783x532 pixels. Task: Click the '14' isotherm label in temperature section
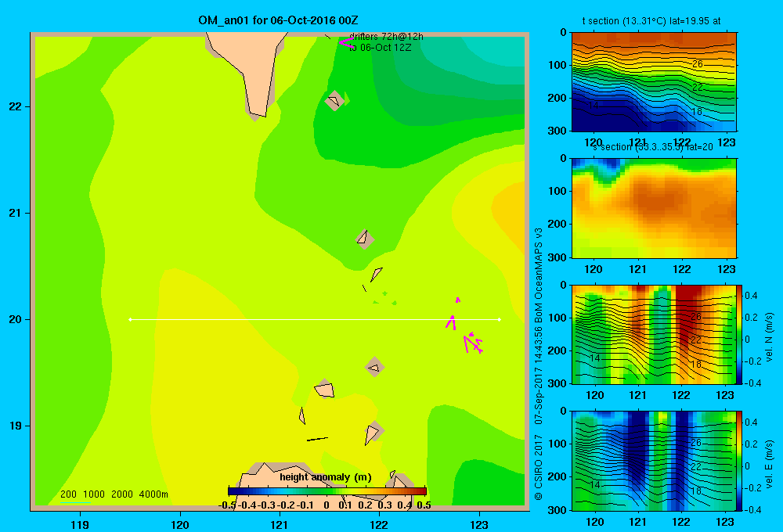point(594,106)
